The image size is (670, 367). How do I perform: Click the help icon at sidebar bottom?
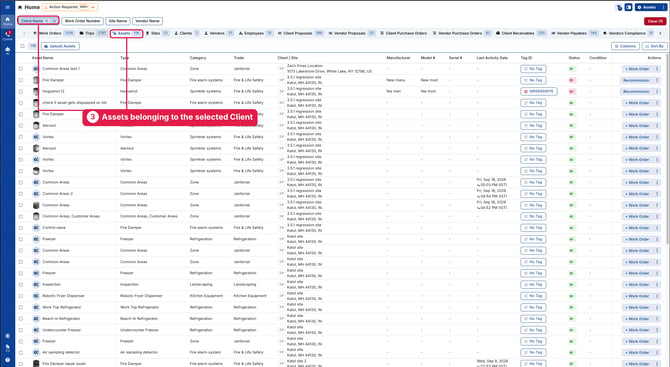click(x=7, y=360)
